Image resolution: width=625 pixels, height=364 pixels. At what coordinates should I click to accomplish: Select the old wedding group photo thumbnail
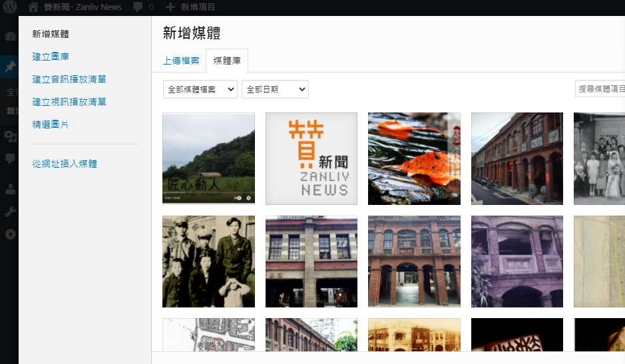pos(600,158)
